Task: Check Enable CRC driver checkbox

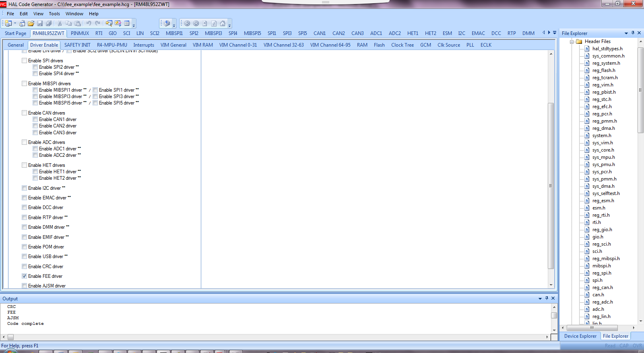Action: pyautogui.click(x=25, y=267)
